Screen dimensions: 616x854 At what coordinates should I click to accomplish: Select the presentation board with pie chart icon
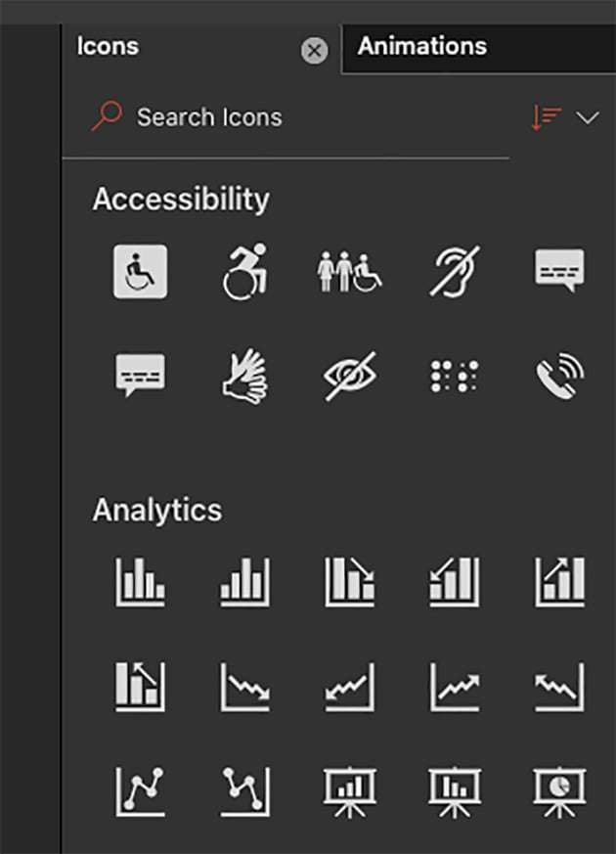coord(559,790)
